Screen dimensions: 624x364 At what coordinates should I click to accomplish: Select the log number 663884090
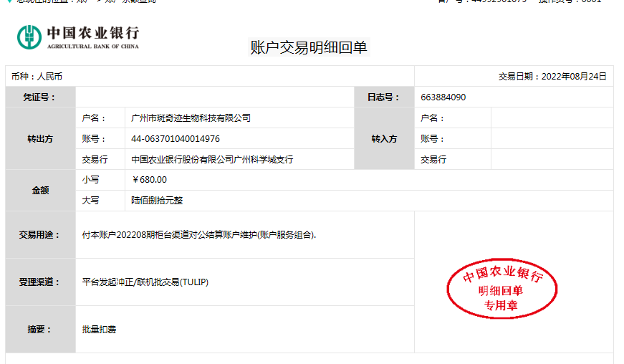(x=443, y=97)
